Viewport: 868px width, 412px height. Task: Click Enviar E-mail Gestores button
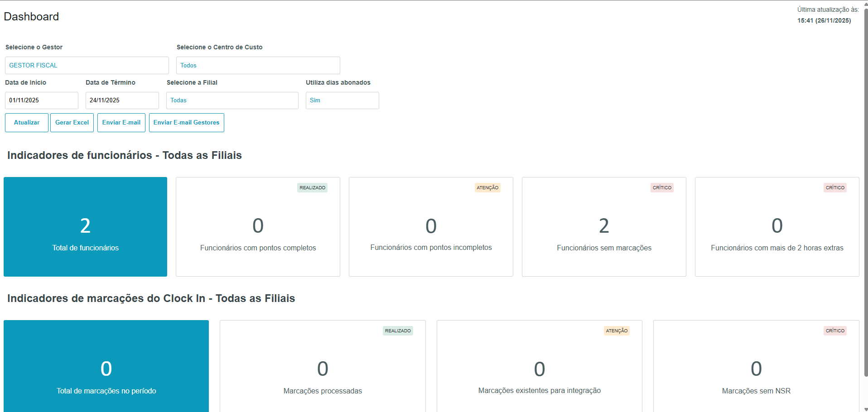pyautogui.click(x=186, y=123)
